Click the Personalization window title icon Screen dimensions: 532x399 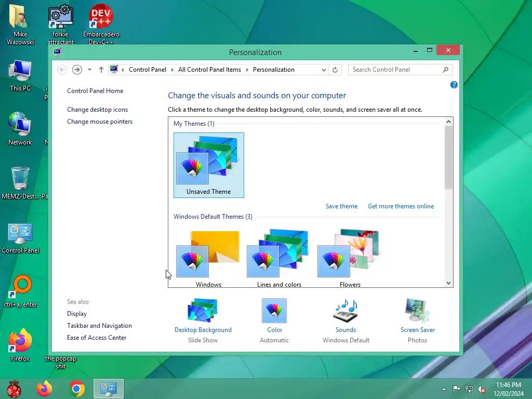click(57, 51)
